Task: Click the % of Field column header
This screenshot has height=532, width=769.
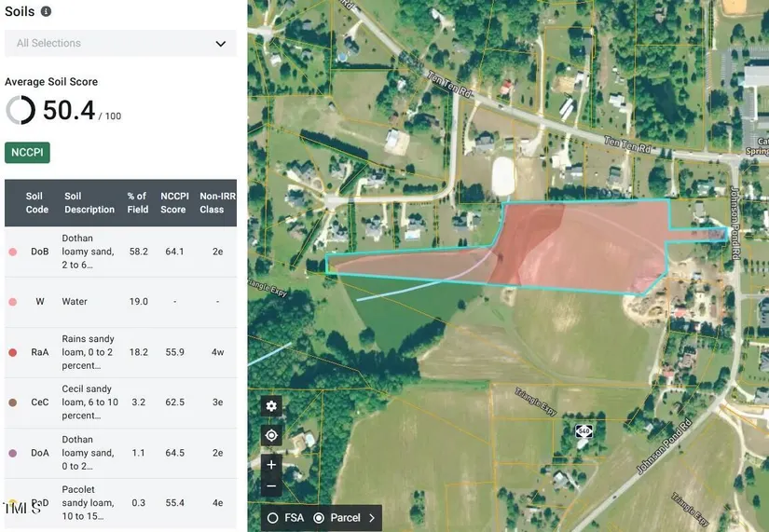Action: tap(137, 203)
